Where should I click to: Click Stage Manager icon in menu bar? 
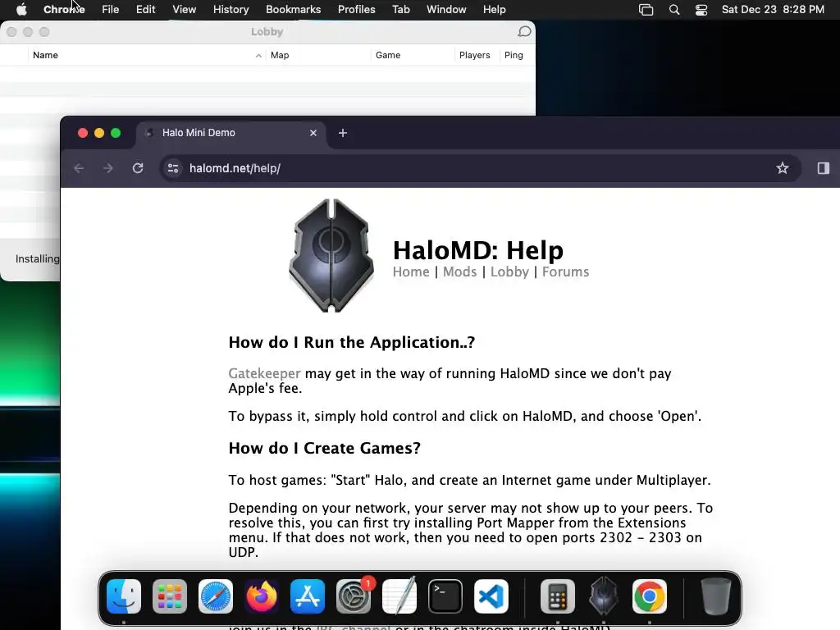(646, 10)
